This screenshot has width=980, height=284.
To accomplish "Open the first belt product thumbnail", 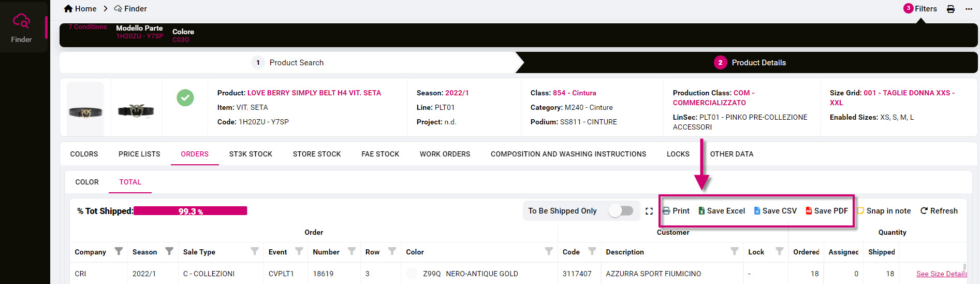I will (85, 109).
